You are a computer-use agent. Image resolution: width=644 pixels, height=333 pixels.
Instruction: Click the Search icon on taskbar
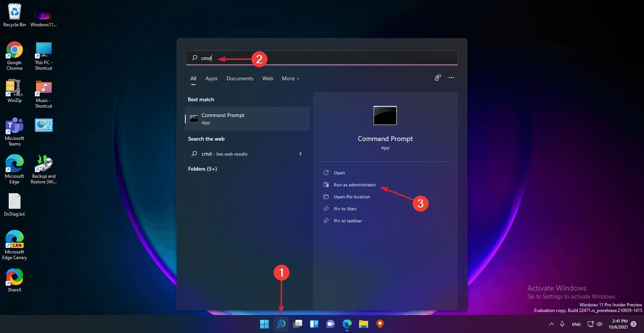point(281,324)
